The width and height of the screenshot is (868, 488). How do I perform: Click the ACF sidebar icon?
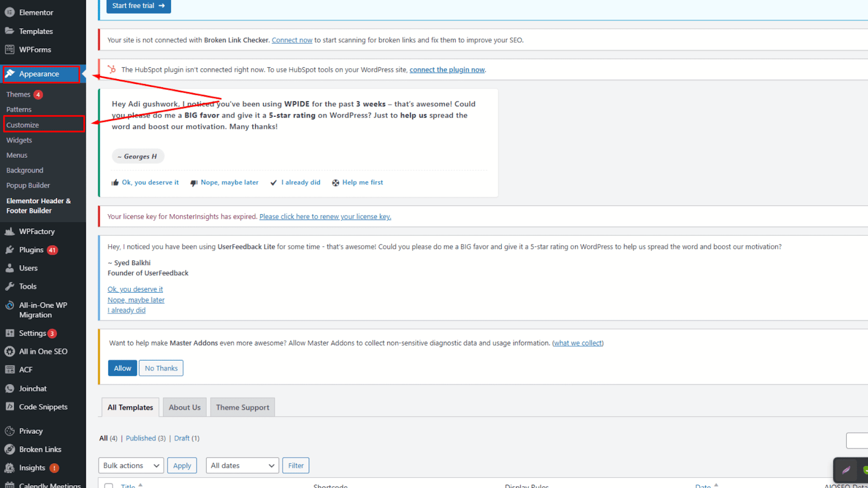click(x=10, y=370)
